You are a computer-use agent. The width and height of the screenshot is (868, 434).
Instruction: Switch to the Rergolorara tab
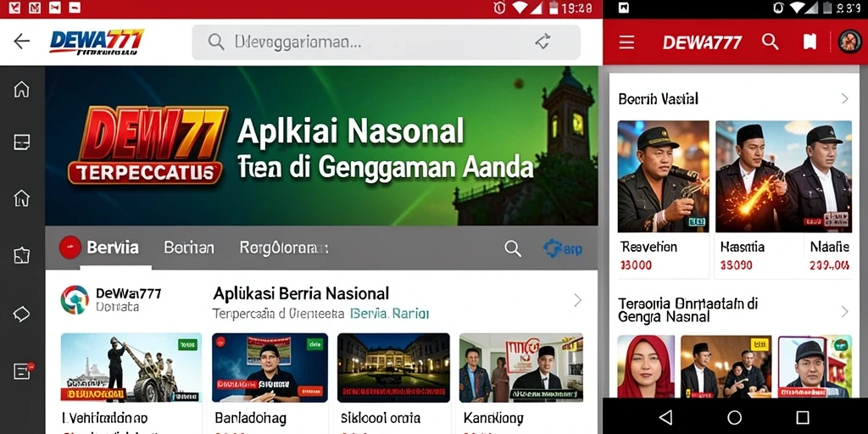pos(284,248)
